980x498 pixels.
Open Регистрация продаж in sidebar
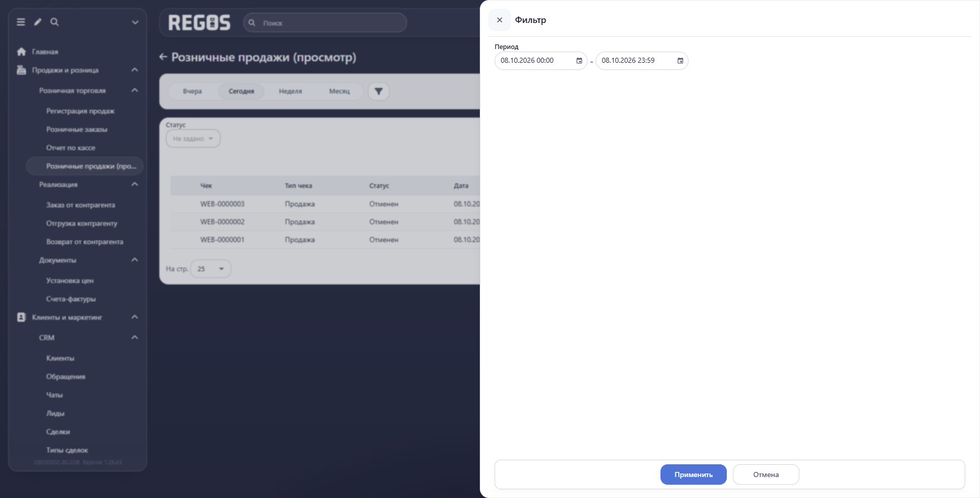click(x=81, y=111)
